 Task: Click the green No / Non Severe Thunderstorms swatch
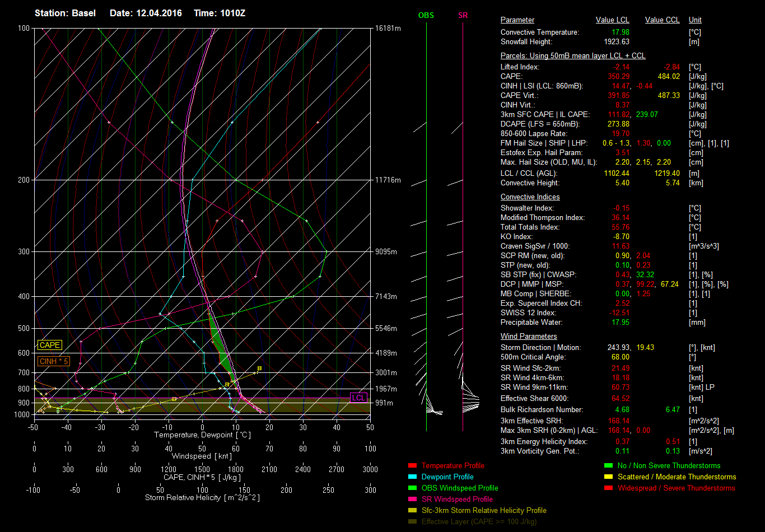[608, 466]
